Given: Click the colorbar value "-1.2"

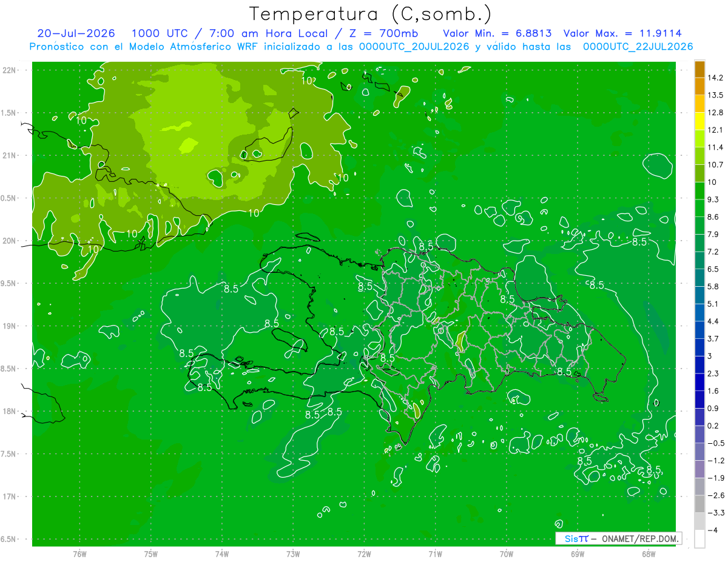Looking at the screenshot, I should tap(716, 460).
